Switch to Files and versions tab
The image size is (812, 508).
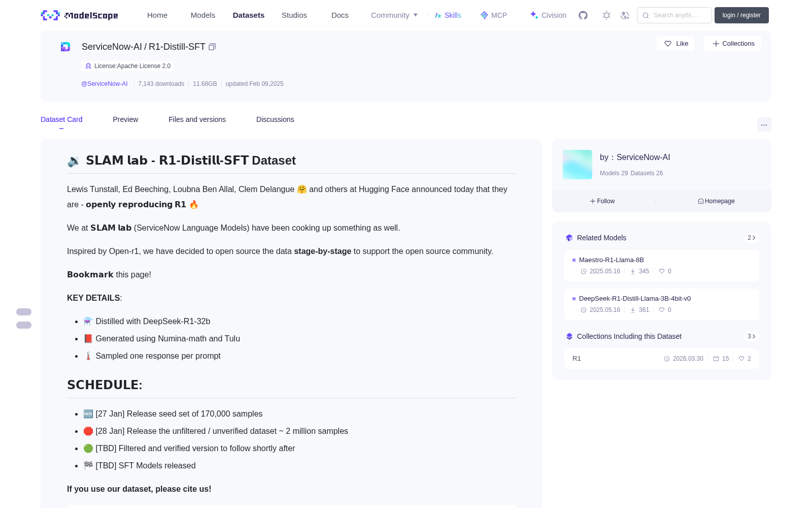pos(197,119)
